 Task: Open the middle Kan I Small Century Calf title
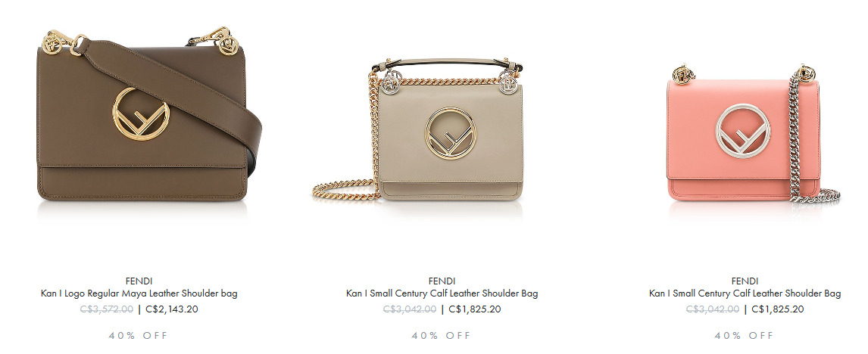[442, 293]
